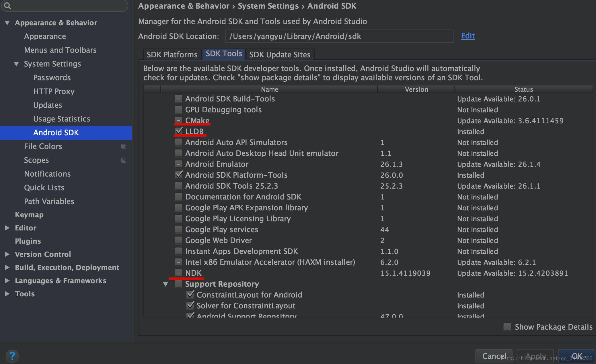Click the search magnifier icon in settings
This screenshot has height=364, width=596.
tap(8, 5)
